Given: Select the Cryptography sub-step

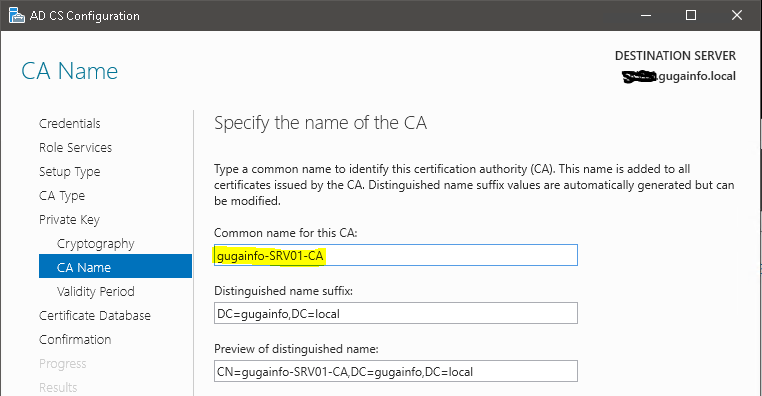Looking at the screenshot, I should 95,244.
